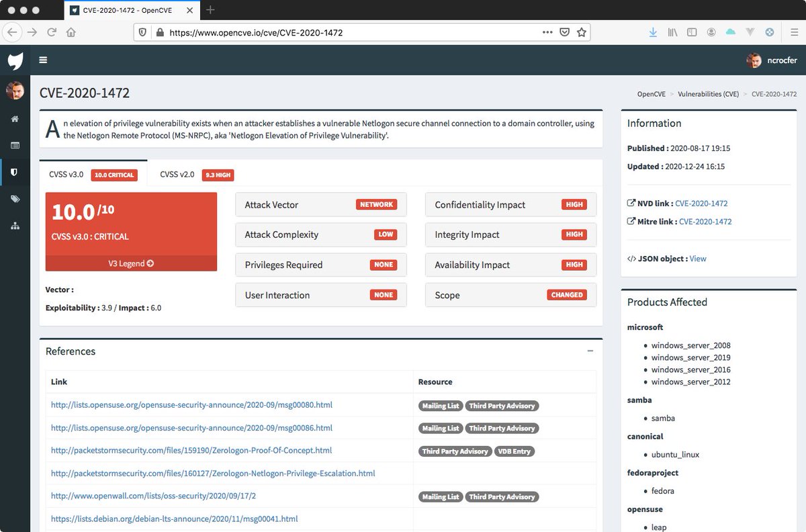Select the Tags icon in the left sidebar
The height and width of the screenshot is (532, 806).
tap(15, 197)
